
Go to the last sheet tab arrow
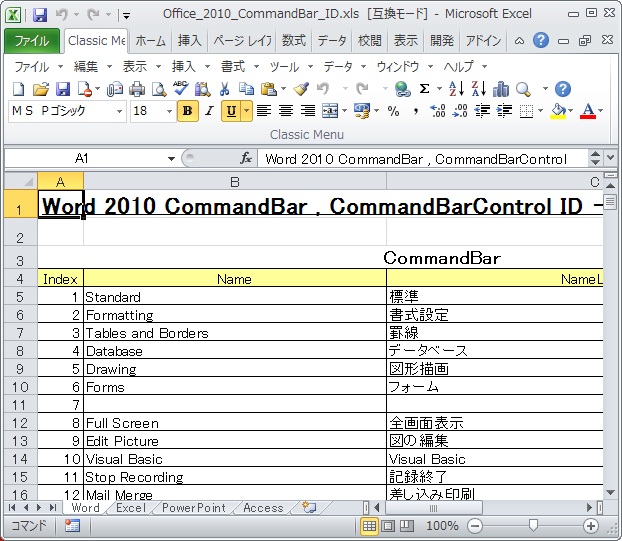pos(53,508)
